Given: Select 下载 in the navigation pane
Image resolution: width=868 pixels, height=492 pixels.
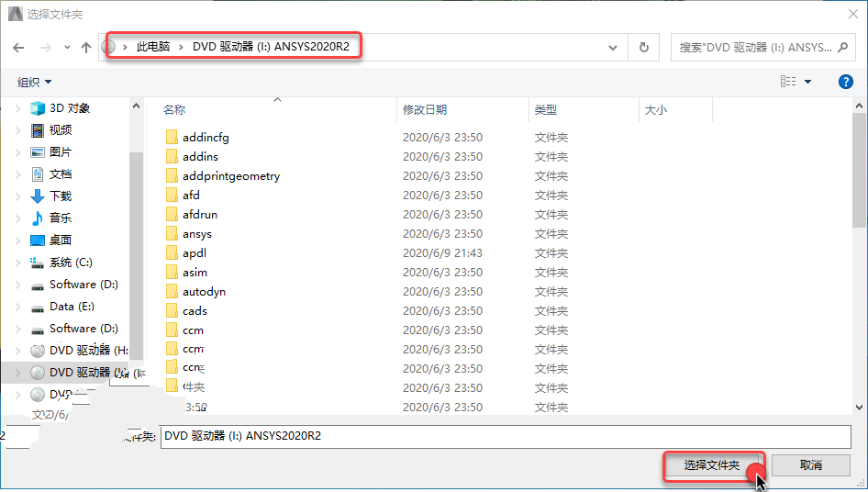Looking at the screenshot, I should pos(61,196).
